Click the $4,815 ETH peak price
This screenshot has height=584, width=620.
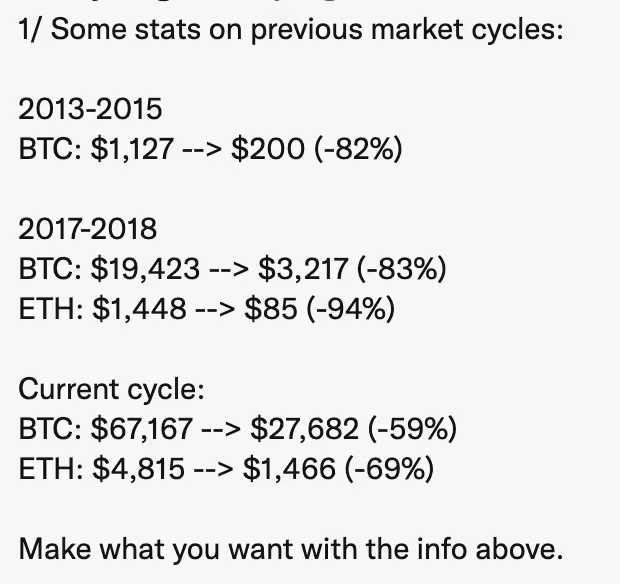[x=138, y=468]
